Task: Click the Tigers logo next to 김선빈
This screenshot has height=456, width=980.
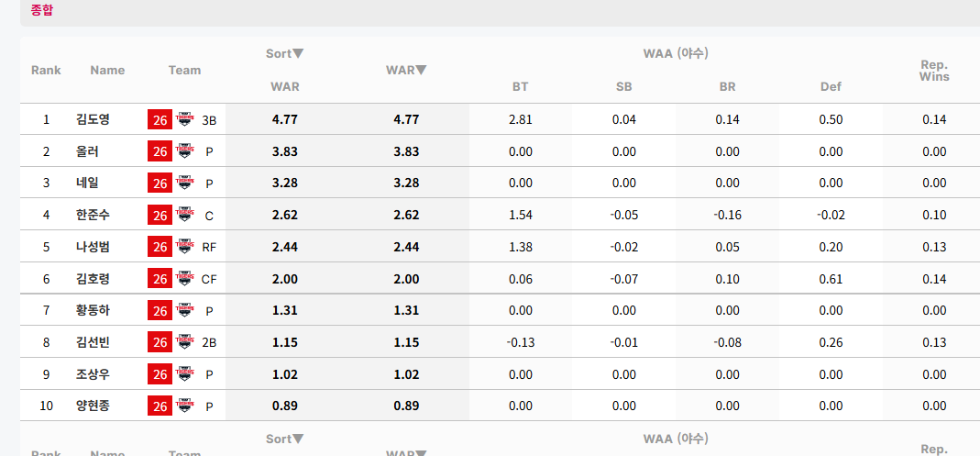Action: pos(184,342)
